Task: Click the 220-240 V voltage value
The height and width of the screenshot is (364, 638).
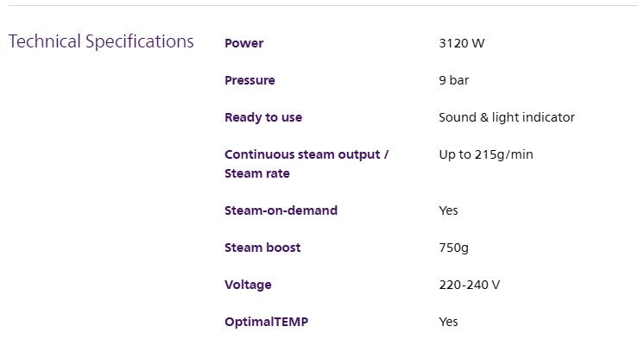Action: pos(469,285)
